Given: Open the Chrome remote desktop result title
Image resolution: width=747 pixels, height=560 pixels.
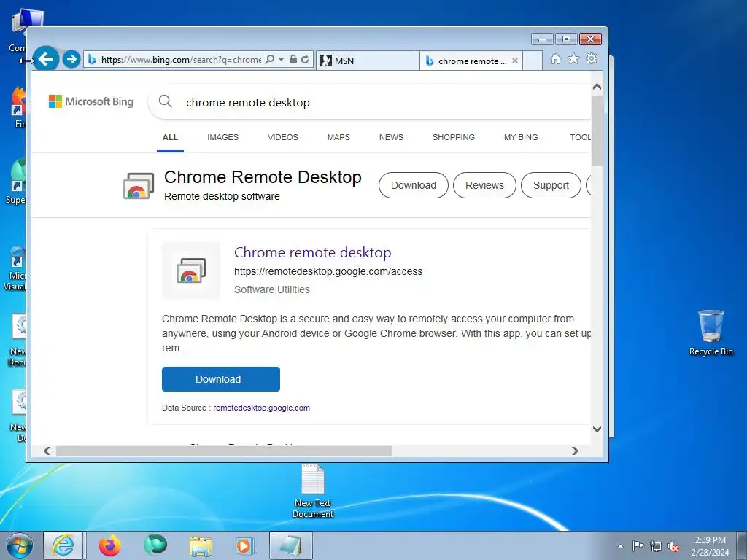Looking at the screenshot, I should tap(312, 252).
